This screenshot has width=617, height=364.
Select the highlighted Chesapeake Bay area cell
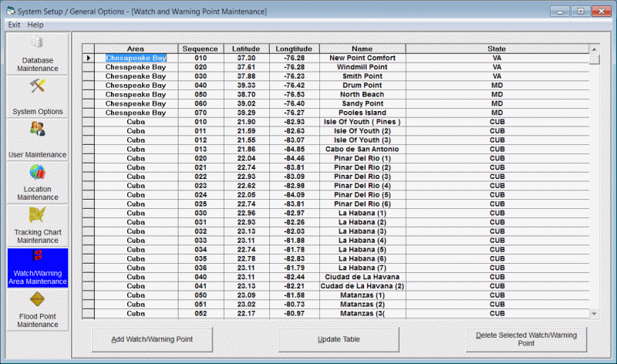tap(137, 58)
